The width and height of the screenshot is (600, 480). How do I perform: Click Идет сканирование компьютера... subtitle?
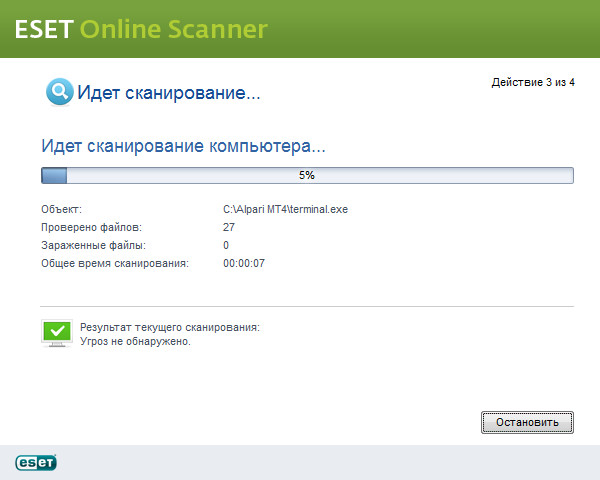point(183,146)
